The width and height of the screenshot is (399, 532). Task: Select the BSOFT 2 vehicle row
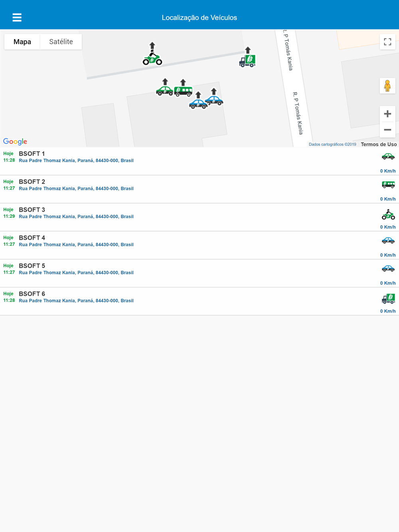click(199, 189)
